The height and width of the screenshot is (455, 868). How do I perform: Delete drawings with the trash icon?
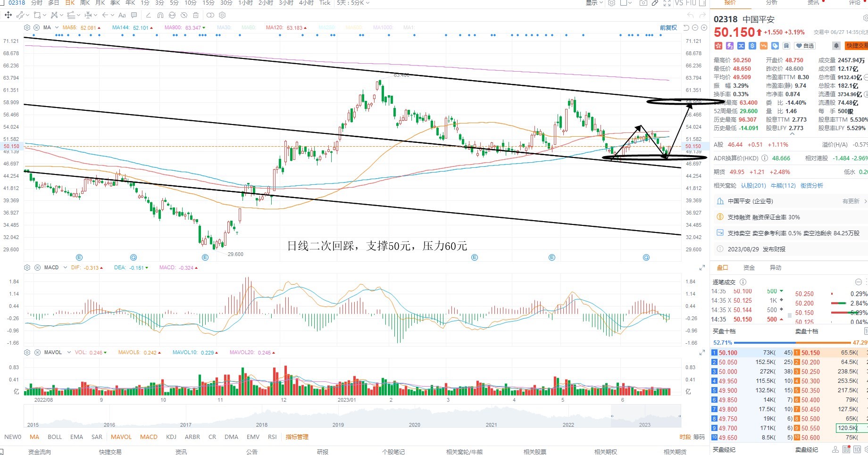[x=196, y=15]
